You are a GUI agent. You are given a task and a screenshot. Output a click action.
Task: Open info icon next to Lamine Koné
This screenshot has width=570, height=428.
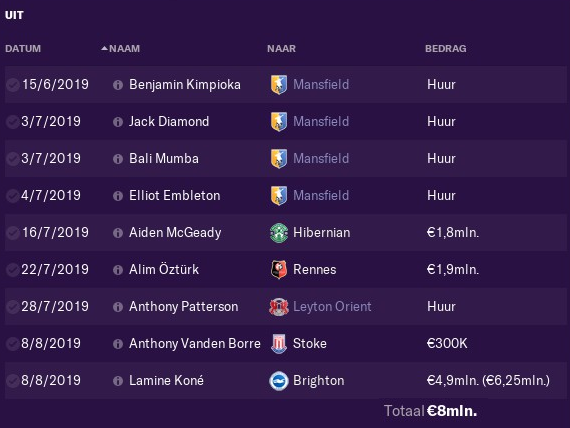(118, 381)
